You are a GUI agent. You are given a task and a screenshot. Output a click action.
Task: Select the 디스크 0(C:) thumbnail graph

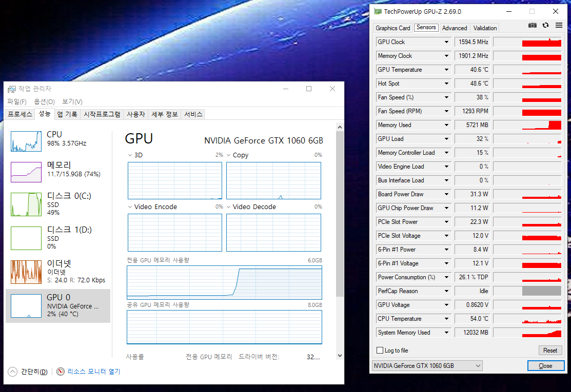click(26, 204)
